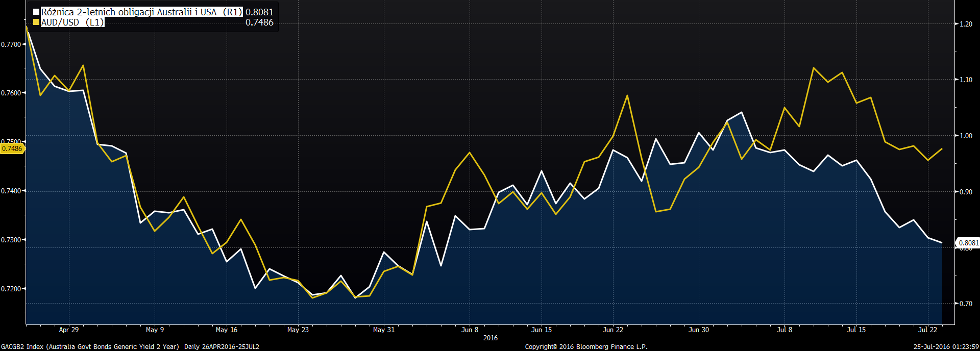Viewport: 980px width, 351px height.
Task: Click the 'GACGB2 Index' footer description text
Action: click(90, 346)
